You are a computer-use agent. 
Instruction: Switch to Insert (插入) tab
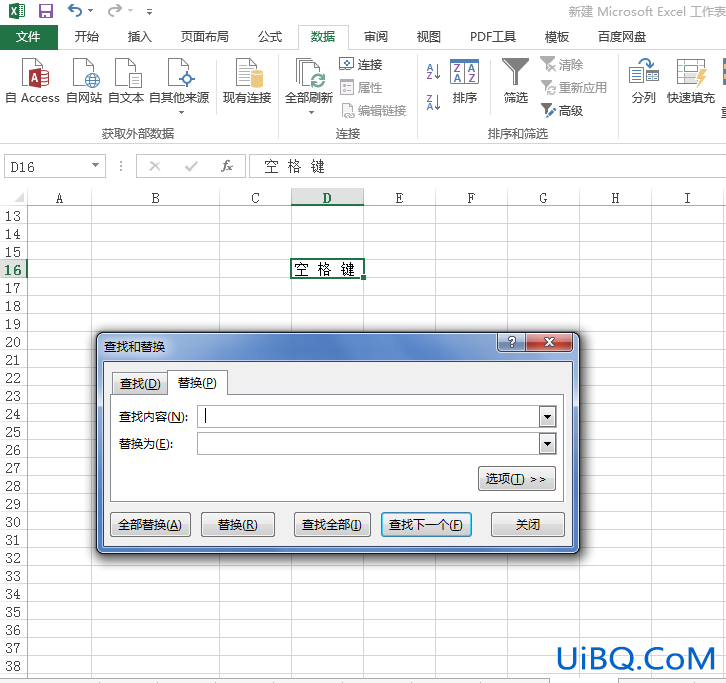click(139, 37)
